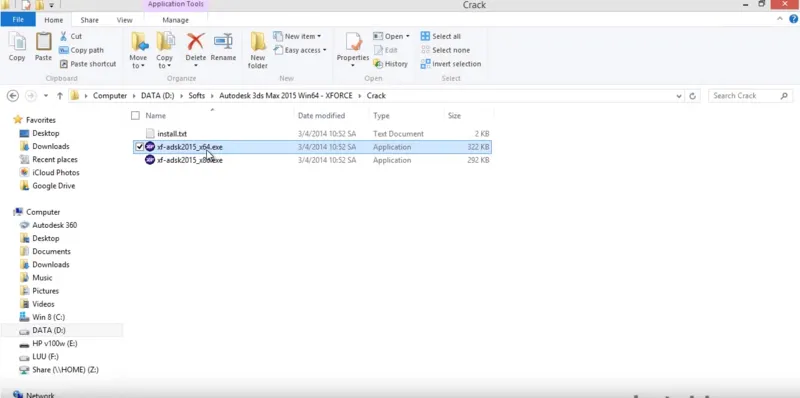Click the Paste clipboard icon
The height and width of the screenshot is (398, 800).
click(x=43, y=42)
